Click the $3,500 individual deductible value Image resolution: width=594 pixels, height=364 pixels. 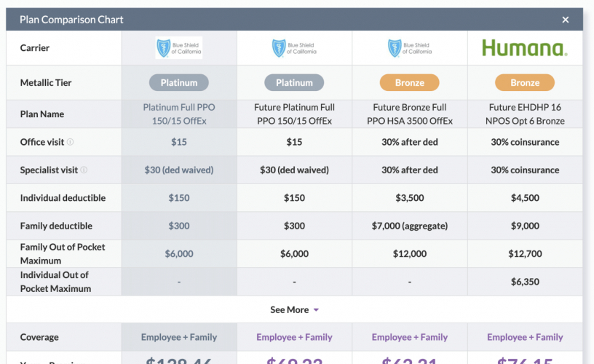tap(410, 198)
